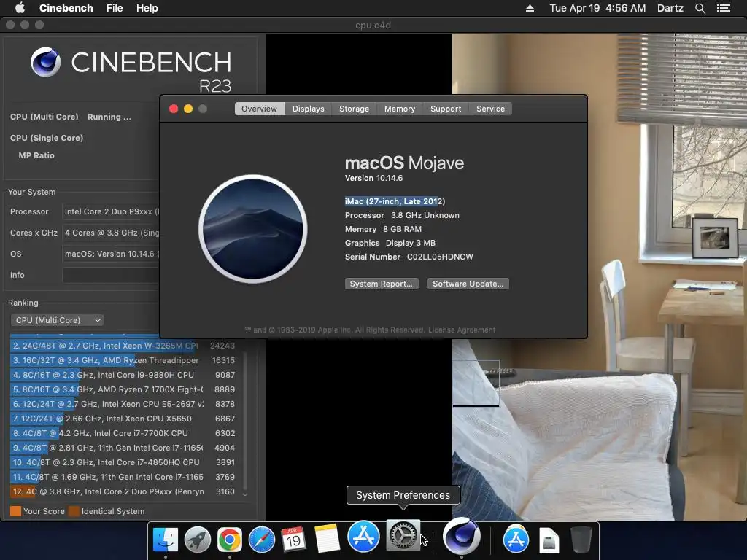The width and height of the screenshot is (747, 560).
Task: Select the Xeon E5-2697 ranking row
Action: [123, 404]
